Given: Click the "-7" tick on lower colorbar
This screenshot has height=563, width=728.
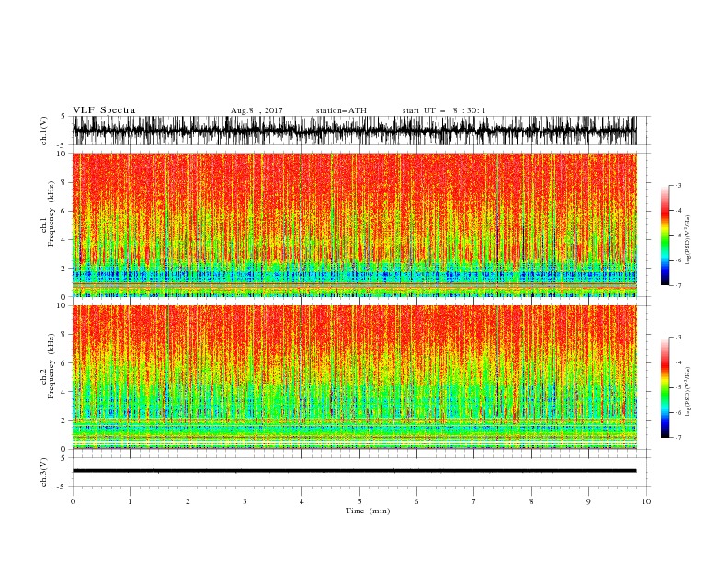Looking at the screenshot, I should [677, 438].
